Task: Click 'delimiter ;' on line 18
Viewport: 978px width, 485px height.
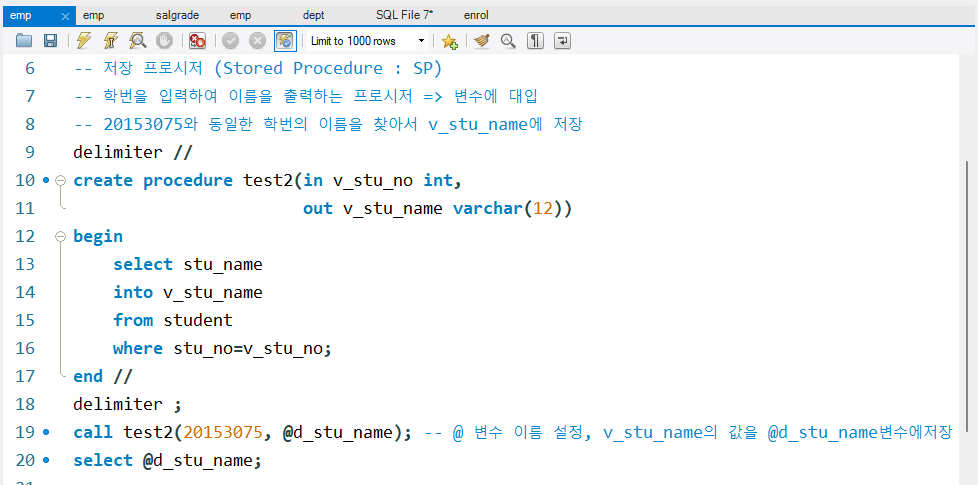Action: coord(128,404)
